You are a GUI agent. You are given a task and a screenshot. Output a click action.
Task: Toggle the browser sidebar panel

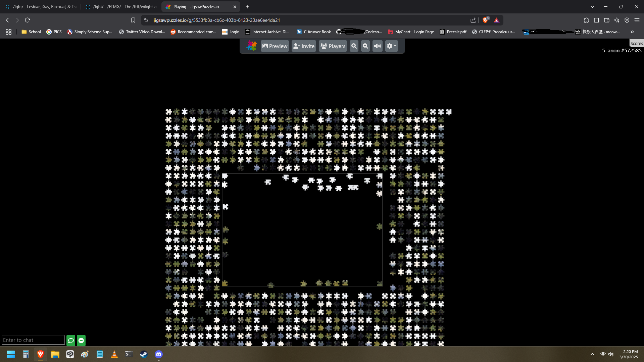pos(596,20)
